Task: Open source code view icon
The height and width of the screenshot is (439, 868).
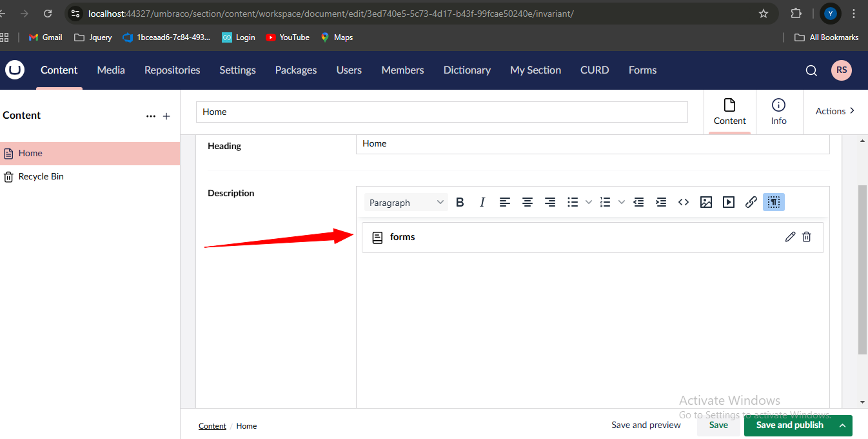Action: point(684,202)
